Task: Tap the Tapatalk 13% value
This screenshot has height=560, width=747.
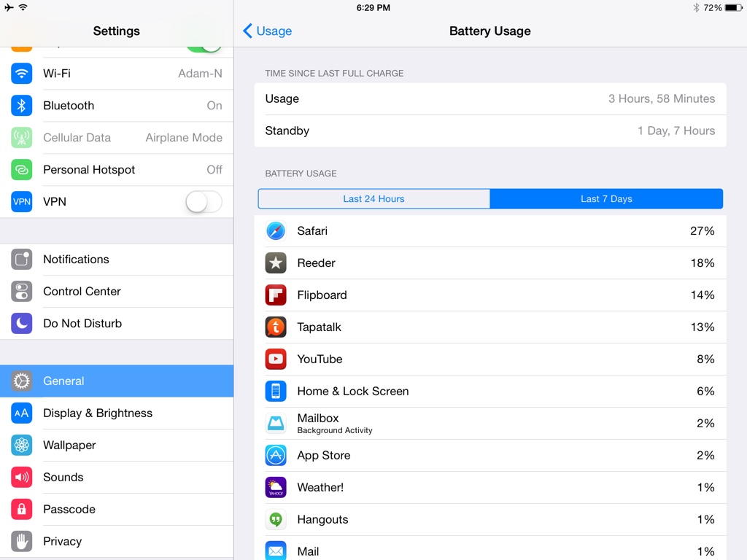Action: [703, 327]
